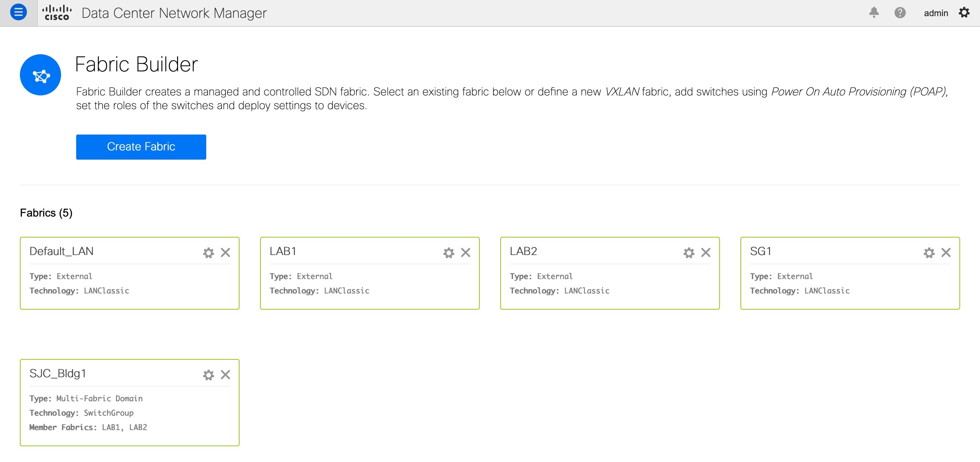980x462 pixels.
Task: Edit Default_LAN fabric settings gear
Action: pos(209,253)
